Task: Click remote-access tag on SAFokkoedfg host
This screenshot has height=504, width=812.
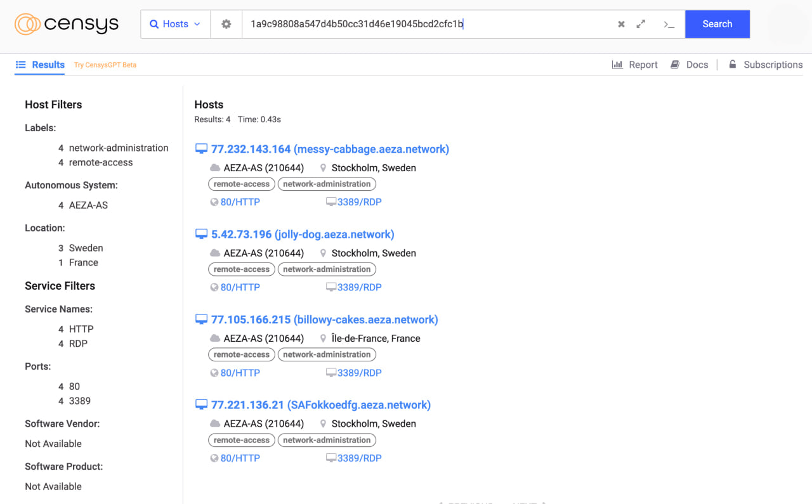Action: point(241,440)
